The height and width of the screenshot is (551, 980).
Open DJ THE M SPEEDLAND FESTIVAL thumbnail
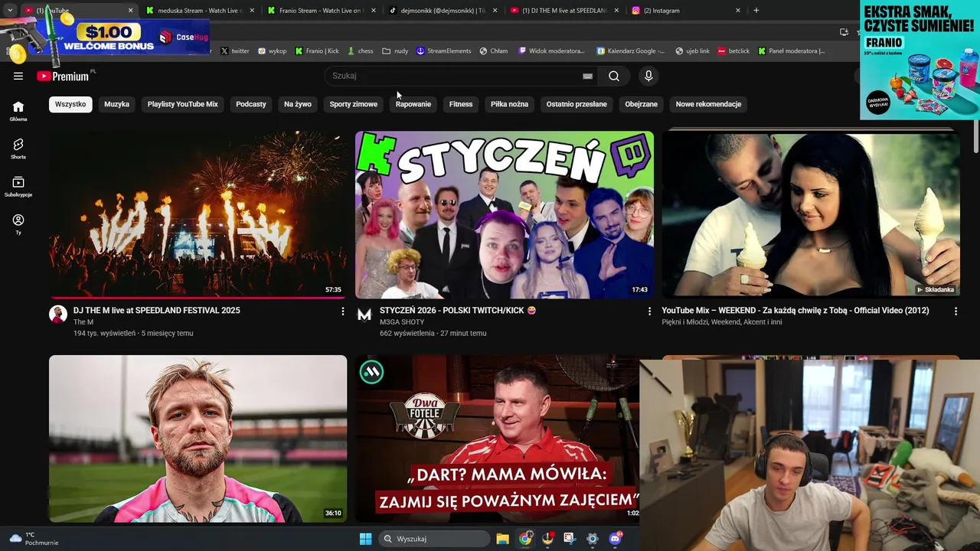coord(198,214)
